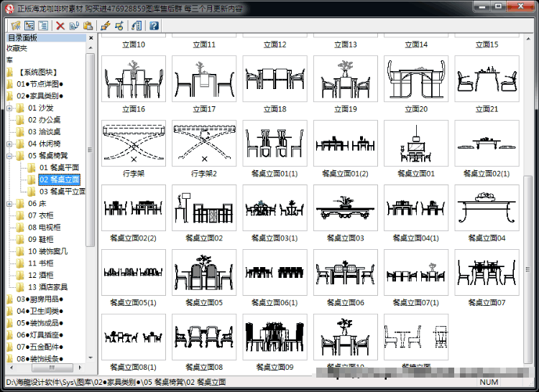
Task: Select the 03 餐桌平立面 folder
Action: pos(63,192)
